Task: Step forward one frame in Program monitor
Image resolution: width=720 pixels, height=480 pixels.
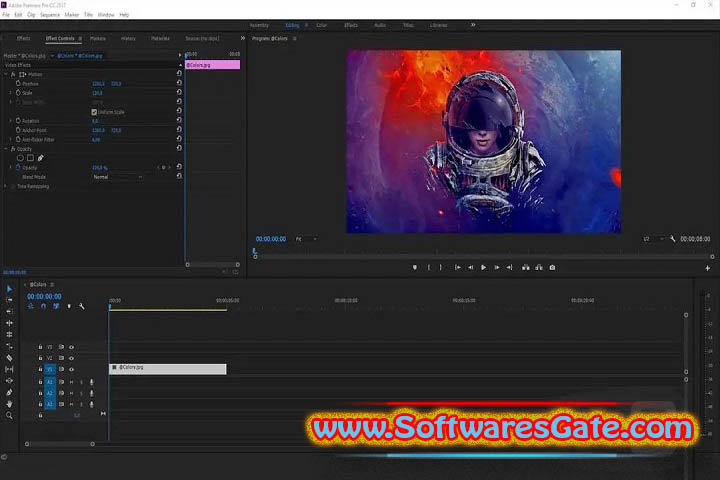Action: pos(497,267)
